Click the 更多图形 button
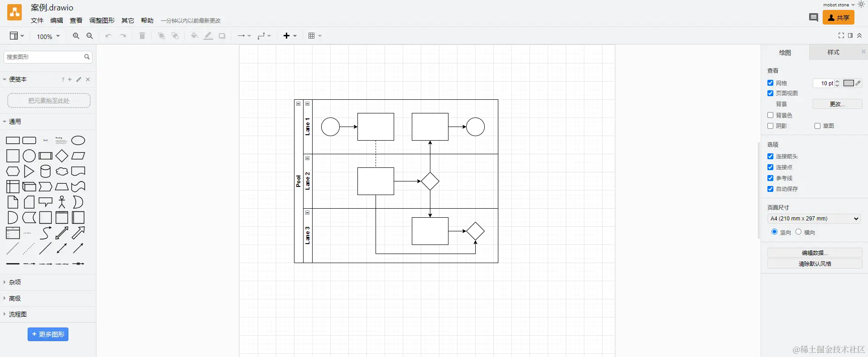This screenshot has height=357, width=868. (x=48, y=334)
